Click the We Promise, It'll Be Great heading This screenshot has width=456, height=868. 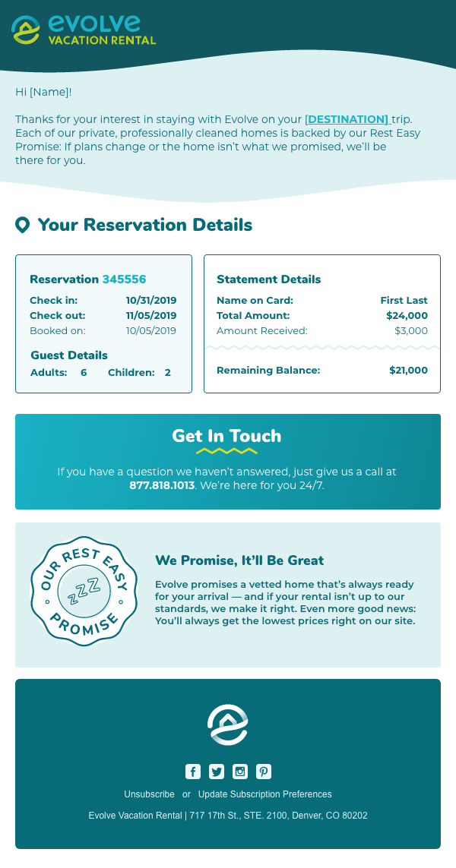[239, 560]
